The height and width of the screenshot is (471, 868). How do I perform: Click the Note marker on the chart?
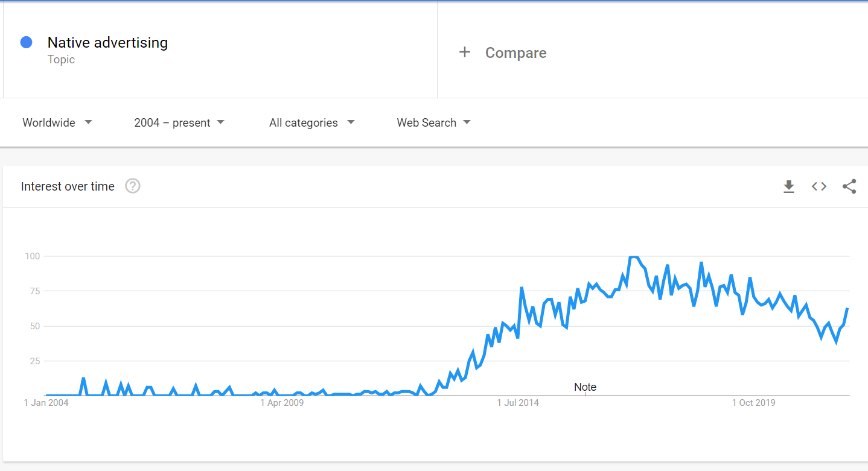(585, 387)
